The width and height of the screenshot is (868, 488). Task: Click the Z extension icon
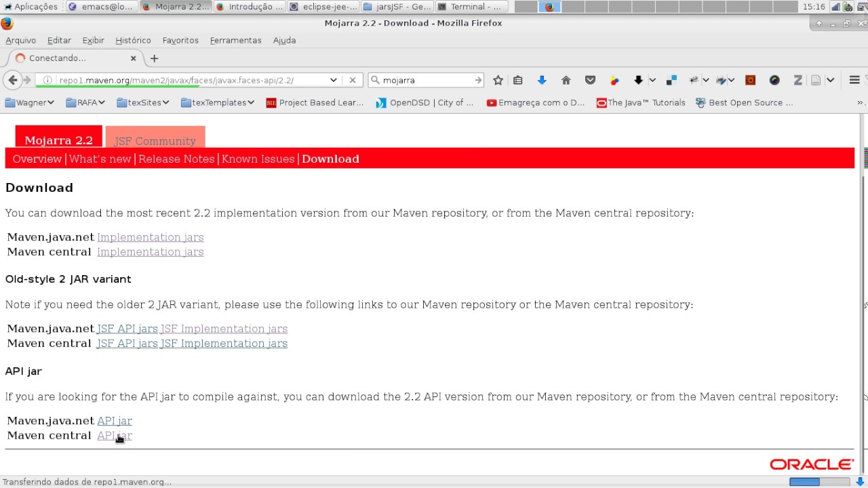tap(798, 80)
